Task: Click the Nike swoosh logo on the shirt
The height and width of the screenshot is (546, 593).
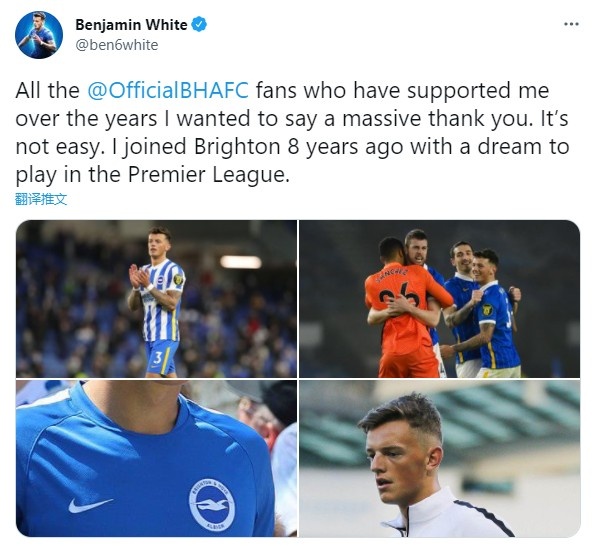Action: coord(90,505)
